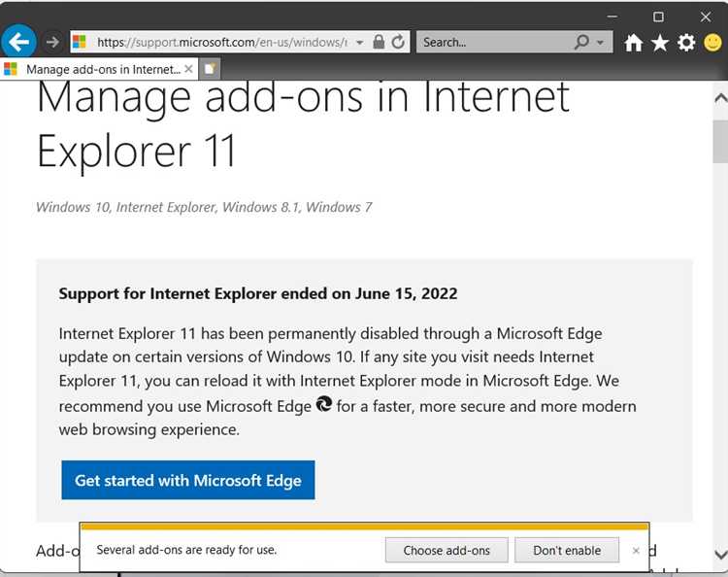Screen dimensions: 728x577
Task: Refresh the page with the reload icon
Action: tap(398, 43)
